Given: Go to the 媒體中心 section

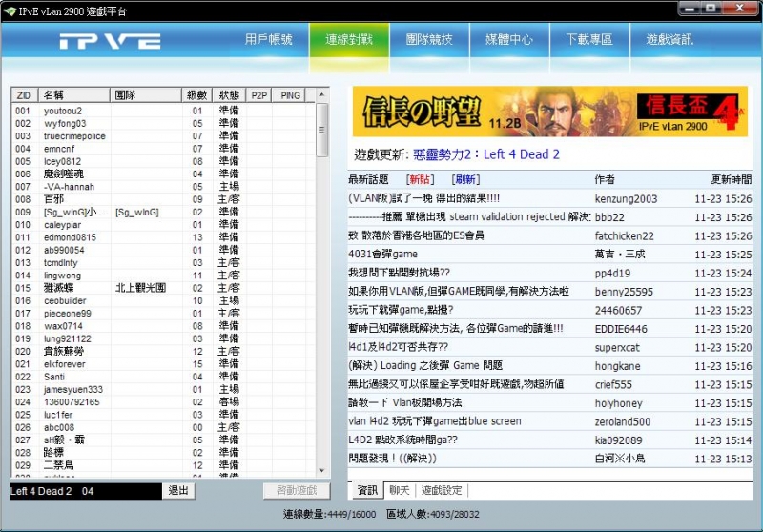Looking at the screenshot, I should 509,40.
